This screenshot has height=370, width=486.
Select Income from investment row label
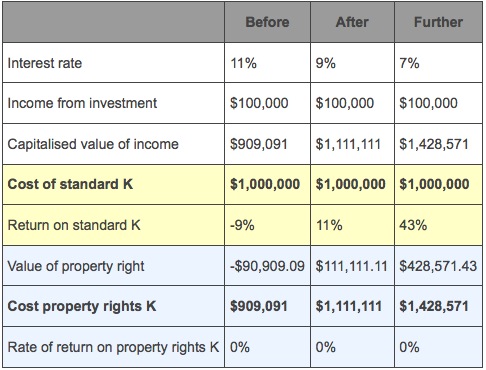pos(82,103)
